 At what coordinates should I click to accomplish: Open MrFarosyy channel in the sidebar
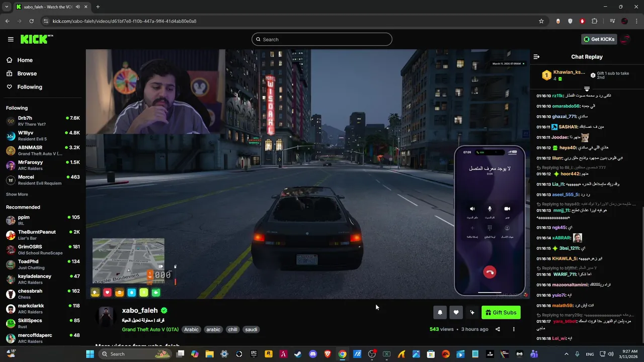pyautogui.click(x=43, y=165)
